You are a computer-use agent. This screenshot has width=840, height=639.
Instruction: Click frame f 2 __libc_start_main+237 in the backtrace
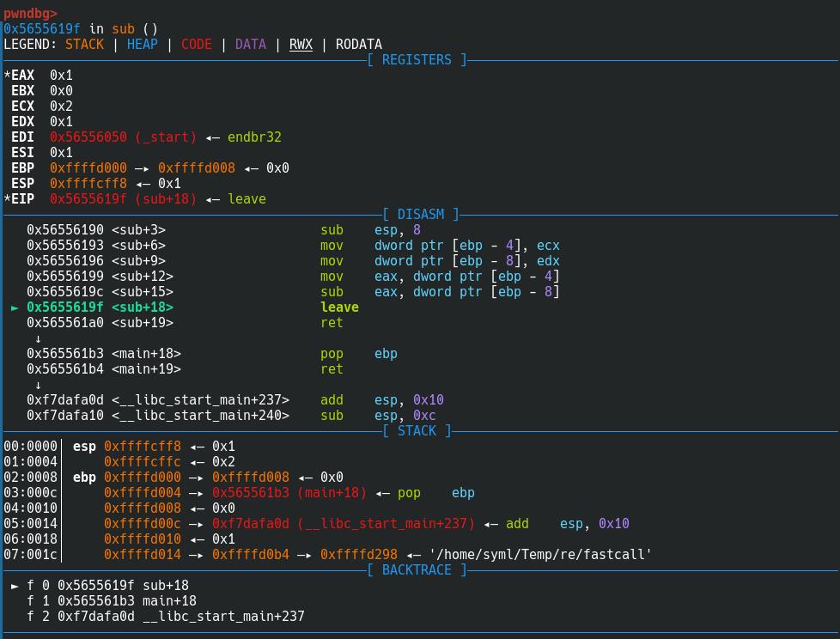coord(166,617)
